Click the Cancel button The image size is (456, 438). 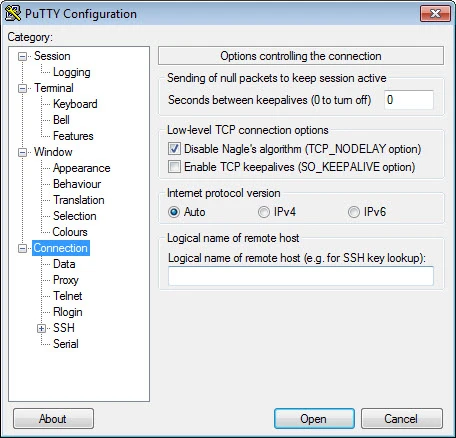[x=402, y=419]
